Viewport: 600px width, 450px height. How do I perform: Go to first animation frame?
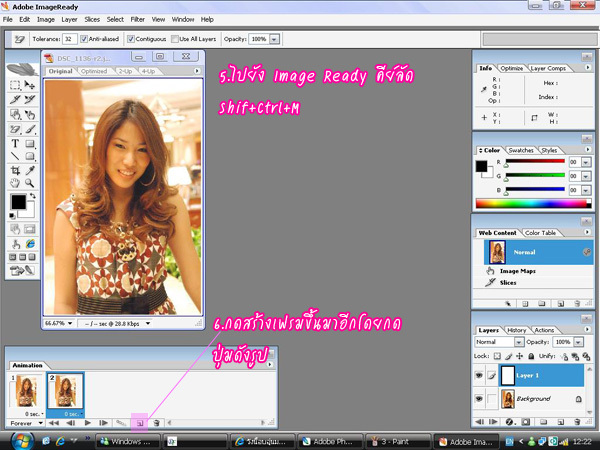(54, 423)
